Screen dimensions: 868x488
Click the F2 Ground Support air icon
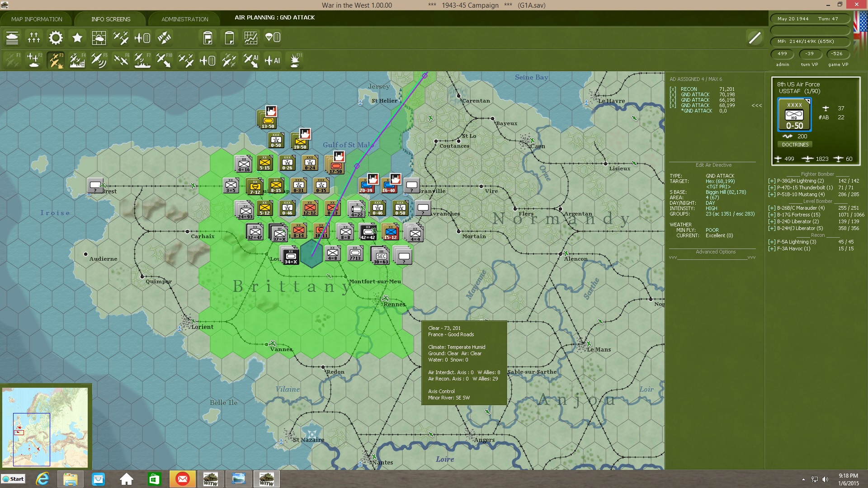(34, 60)
